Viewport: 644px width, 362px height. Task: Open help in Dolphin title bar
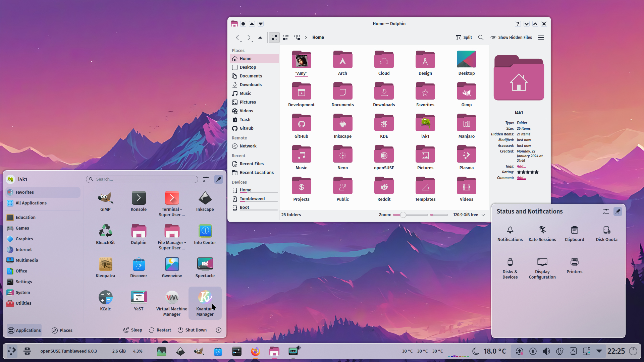[x=518, y=24]
